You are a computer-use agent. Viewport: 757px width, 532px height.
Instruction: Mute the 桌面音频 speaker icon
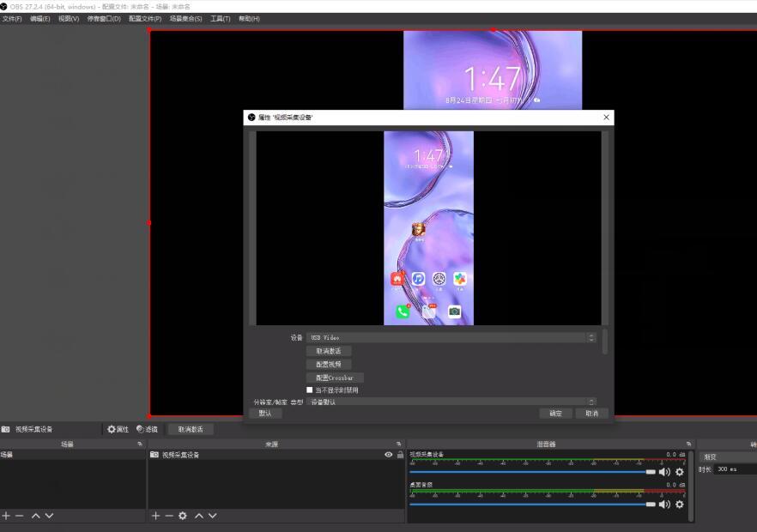point(664,504)
